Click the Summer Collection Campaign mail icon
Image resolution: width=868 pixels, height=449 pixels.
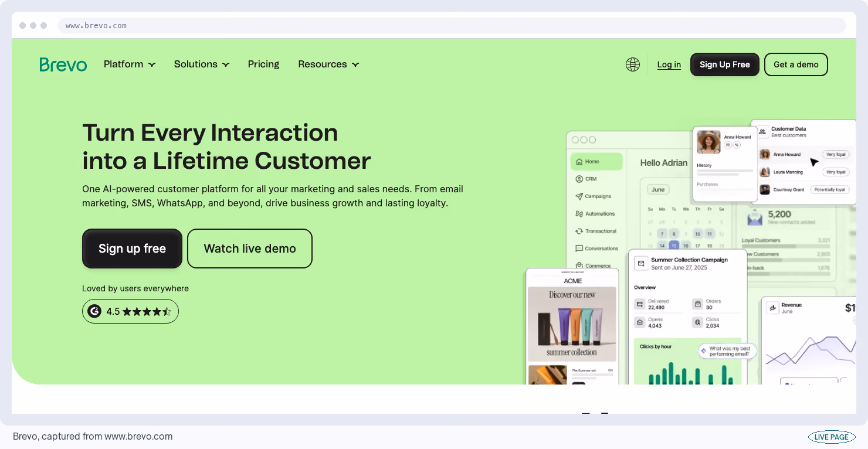[641, 264]
